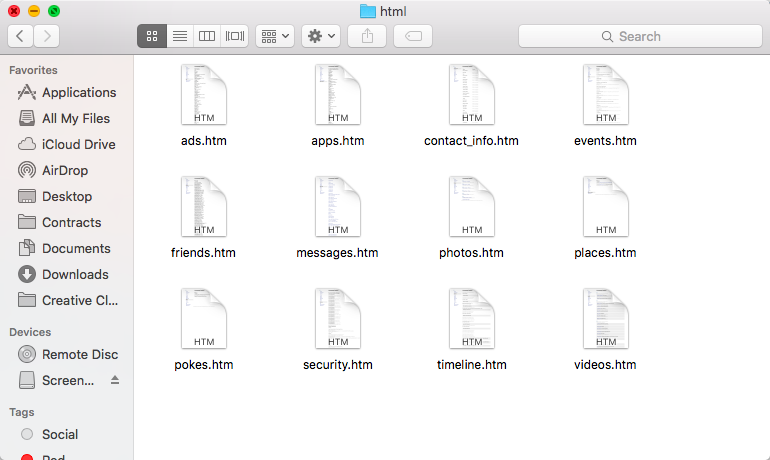Switch to list view in toolbar

pyautogui.click(x=180, y=36)
